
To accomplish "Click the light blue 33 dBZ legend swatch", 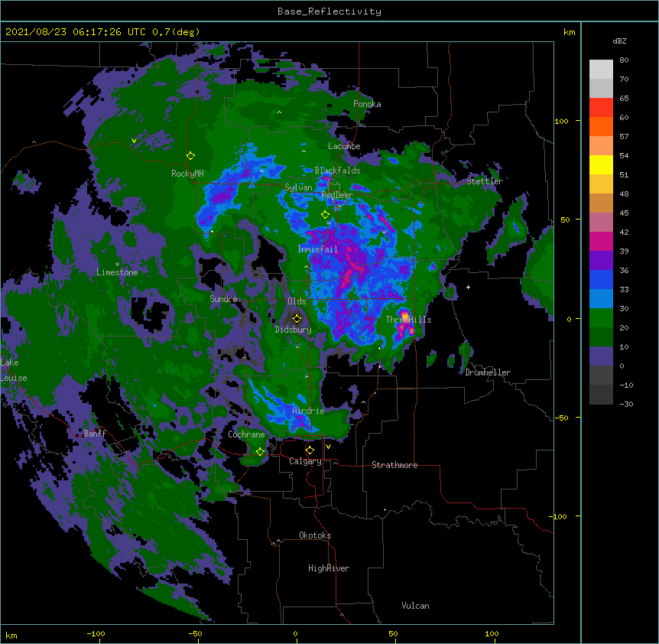I will click(x=601, y=299).
